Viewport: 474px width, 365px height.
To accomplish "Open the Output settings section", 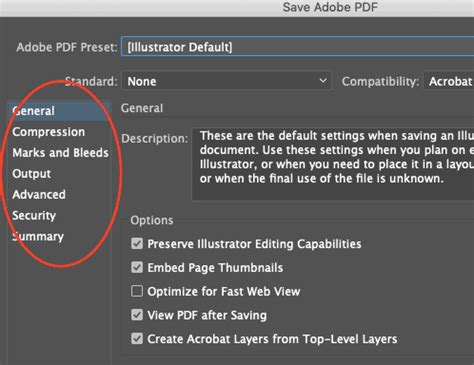I will pos(32,174).
